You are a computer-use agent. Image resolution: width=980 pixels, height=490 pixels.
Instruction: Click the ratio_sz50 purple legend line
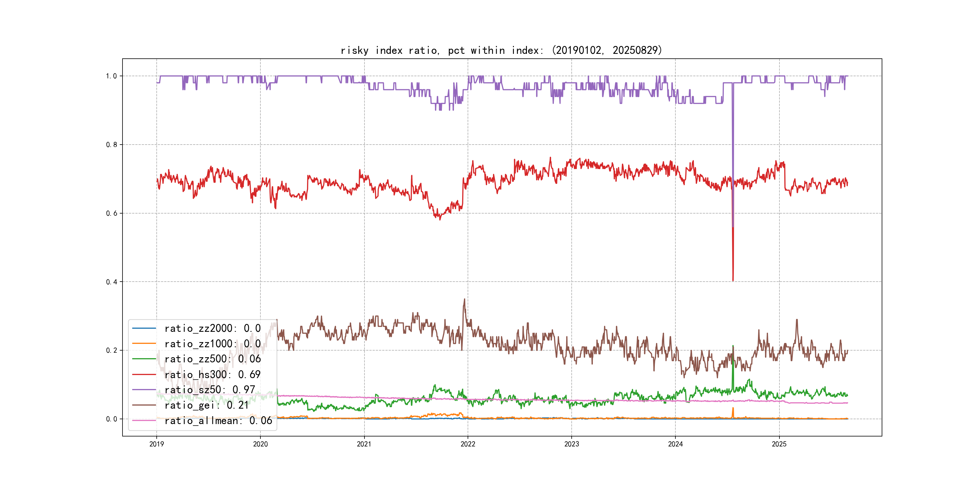point(144,390)
